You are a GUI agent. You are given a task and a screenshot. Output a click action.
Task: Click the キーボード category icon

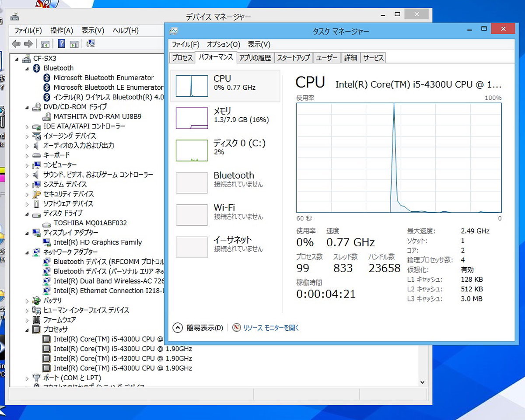[37, 155]
